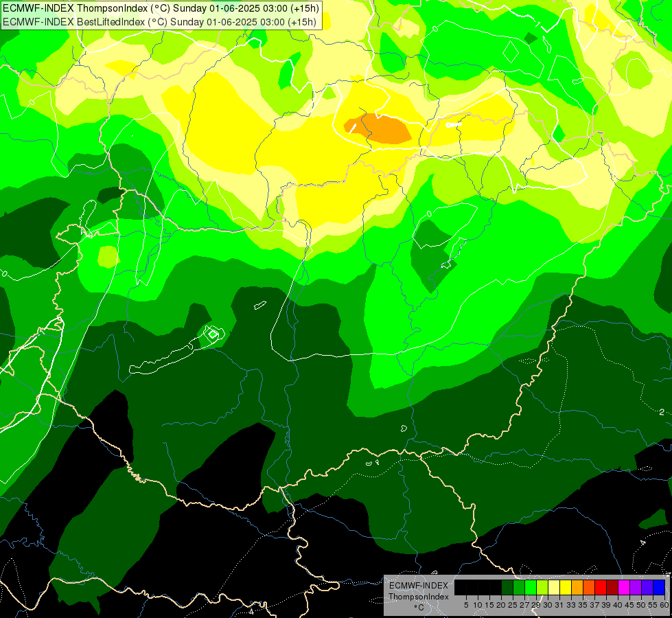The width and height of the screenshot is (672, 618).
Task: Click the dark orange 35–37 legend swatch
Action: (589, 587)
